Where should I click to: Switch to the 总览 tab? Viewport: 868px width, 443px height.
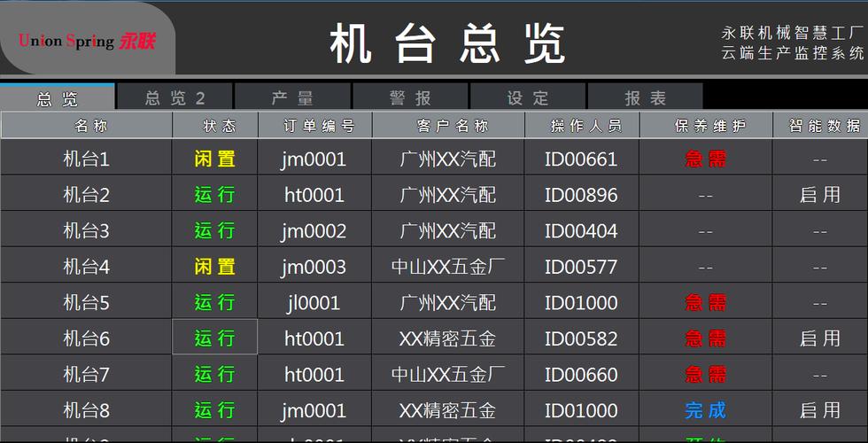point(57,98)
